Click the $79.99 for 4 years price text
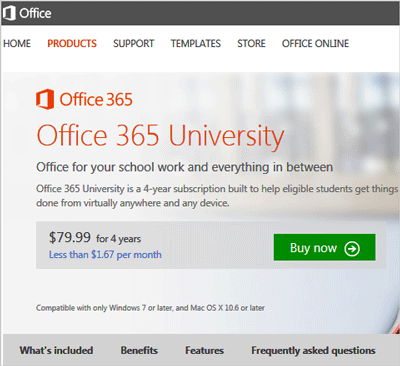This screenshot has width=400, height=366. 95,238
